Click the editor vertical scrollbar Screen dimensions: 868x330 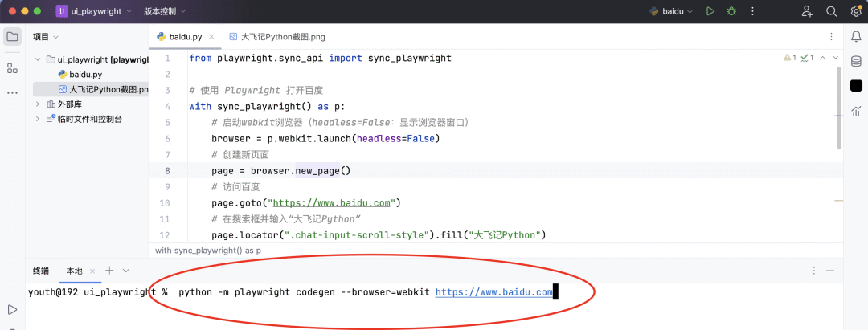pos(838,108)
